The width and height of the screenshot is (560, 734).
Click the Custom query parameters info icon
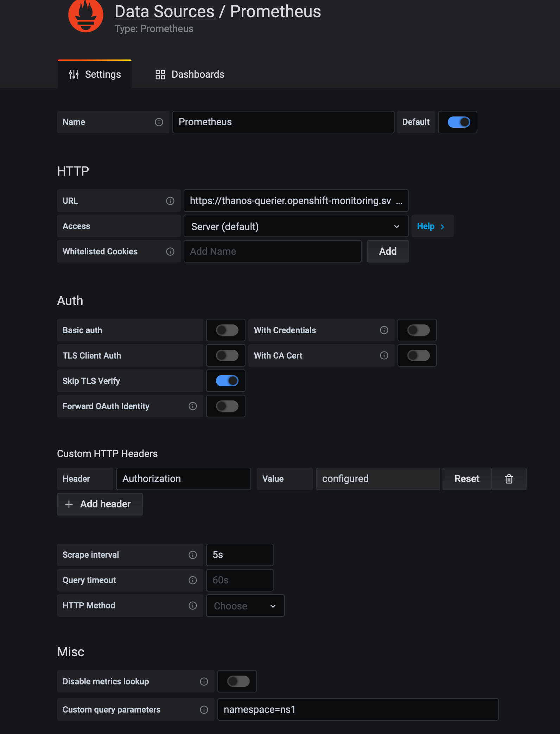pos(204,710)
